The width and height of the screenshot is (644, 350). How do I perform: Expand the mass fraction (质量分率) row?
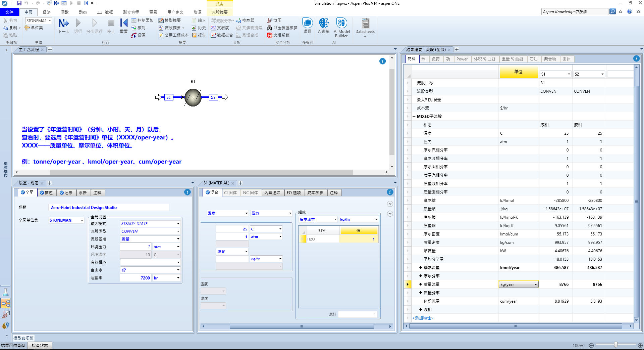(x=421, y=293)
